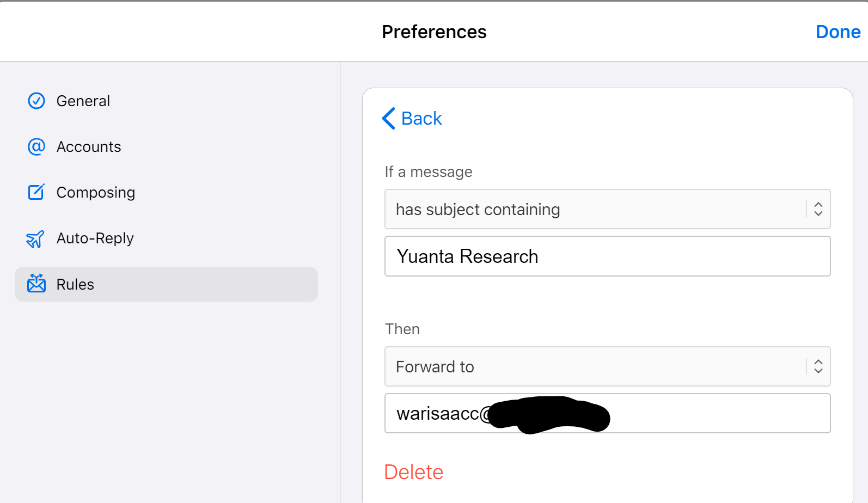Image resolution: width=868 pixels, height=503 pixels.
Task: Click the Rules envelope icon
Action: point(36,284)
